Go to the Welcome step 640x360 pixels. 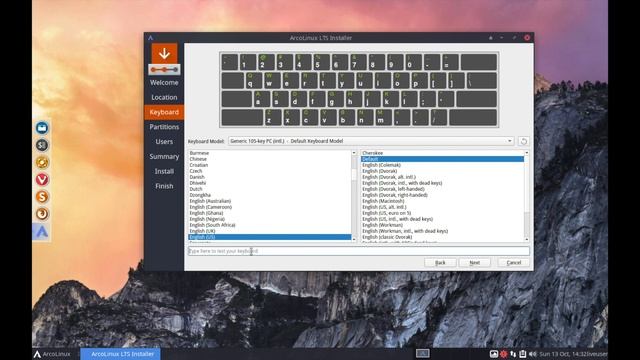(x=164, y=82)
